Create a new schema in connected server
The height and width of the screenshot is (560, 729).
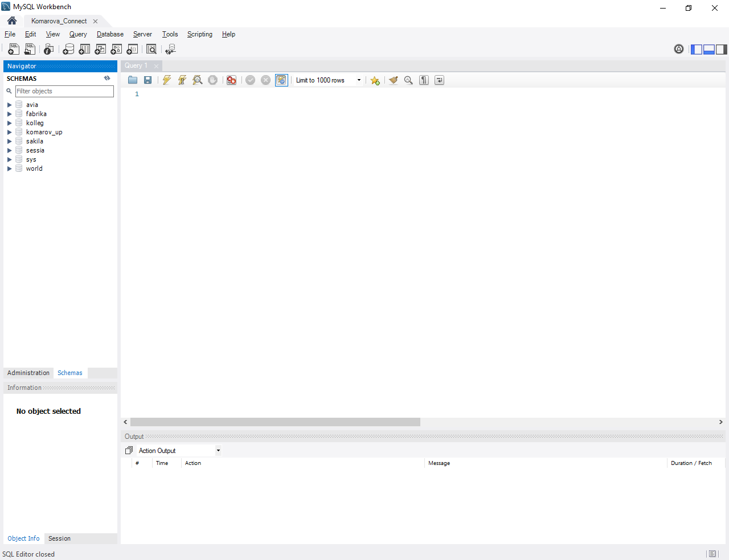point(68,50)
